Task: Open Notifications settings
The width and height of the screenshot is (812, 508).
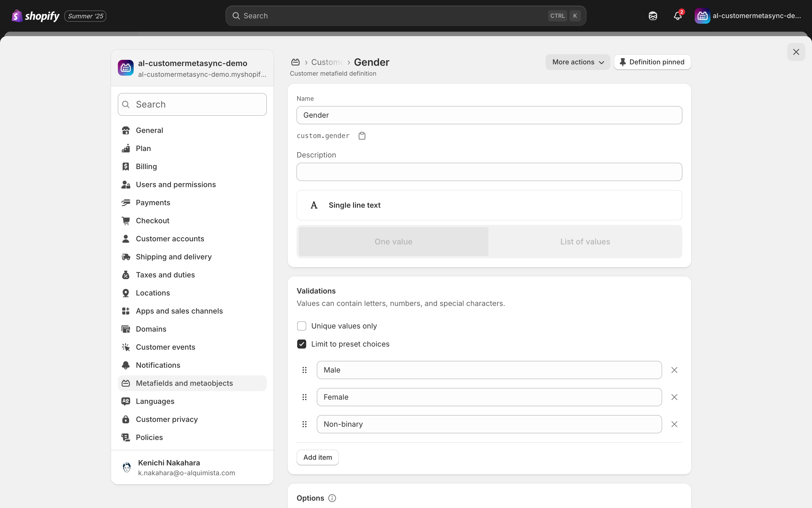Action: pyautogui.click(x=192, y=365)
